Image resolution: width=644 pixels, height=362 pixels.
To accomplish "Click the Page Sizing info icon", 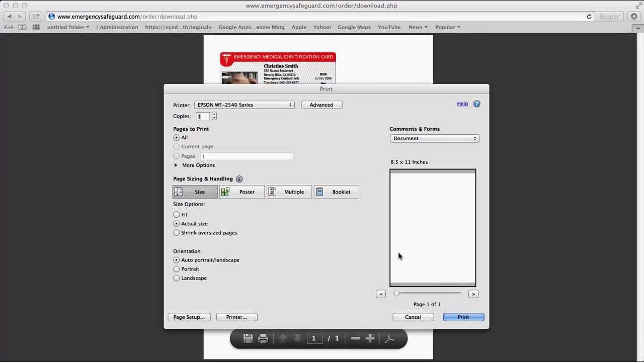I will 239,179.
